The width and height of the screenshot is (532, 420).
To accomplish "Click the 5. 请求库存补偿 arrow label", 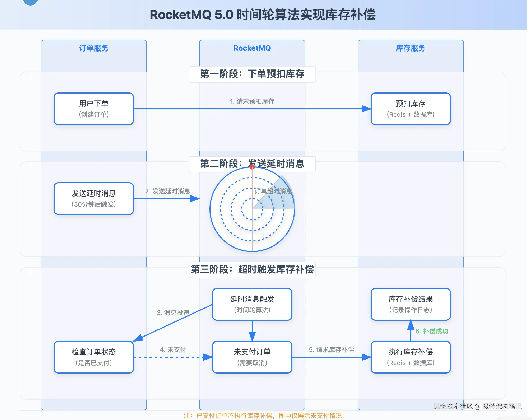I will pyautogui.click(x=331, y=349).
